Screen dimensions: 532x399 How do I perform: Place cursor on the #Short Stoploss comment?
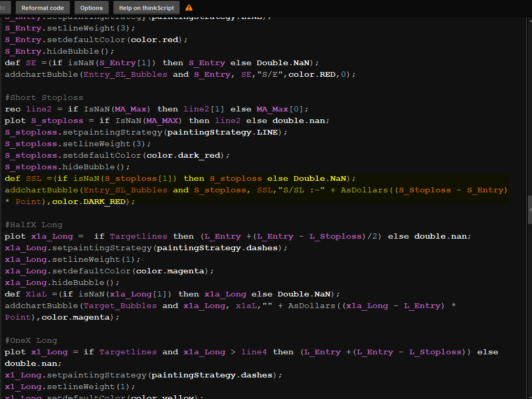(x=44, y=97)
